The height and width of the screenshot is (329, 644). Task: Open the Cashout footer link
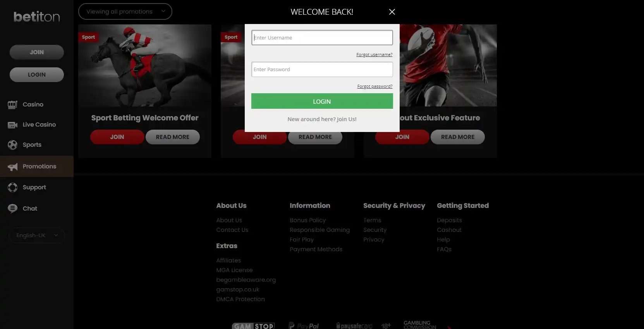[449, 230]
